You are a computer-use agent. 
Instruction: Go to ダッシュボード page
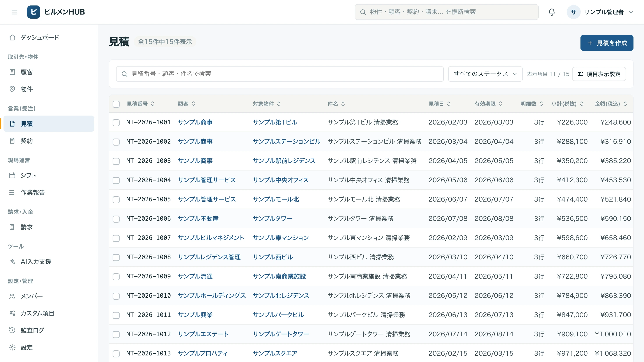pos(49,37)
